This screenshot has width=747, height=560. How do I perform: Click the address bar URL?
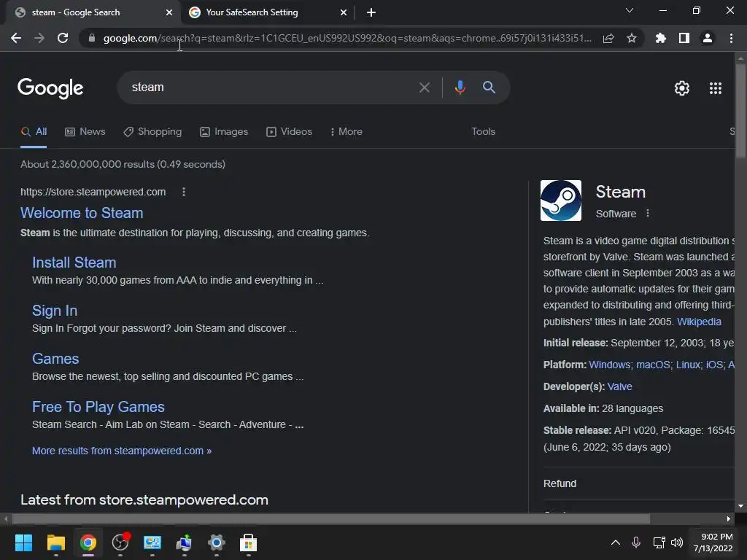click(x=347, y=38)
